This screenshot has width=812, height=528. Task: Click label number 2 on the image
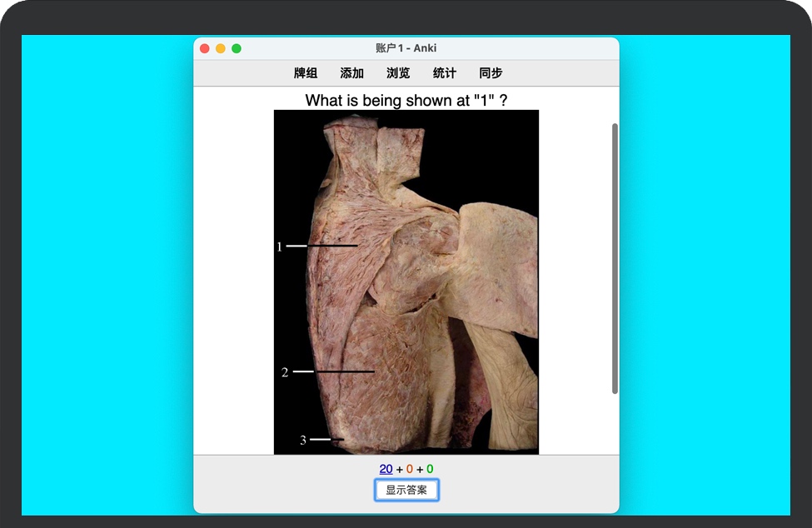(285, 372)
